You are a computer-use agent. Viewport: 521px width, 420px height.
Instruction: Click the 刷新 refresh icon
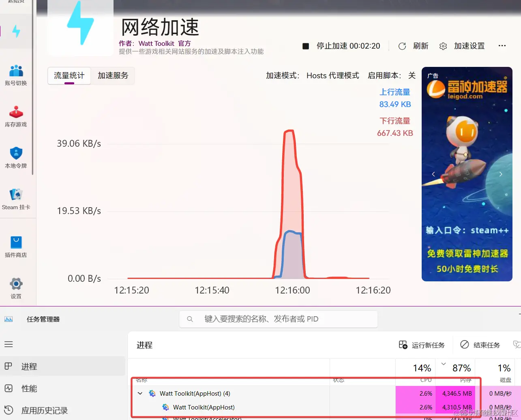[x=402, y=46]
